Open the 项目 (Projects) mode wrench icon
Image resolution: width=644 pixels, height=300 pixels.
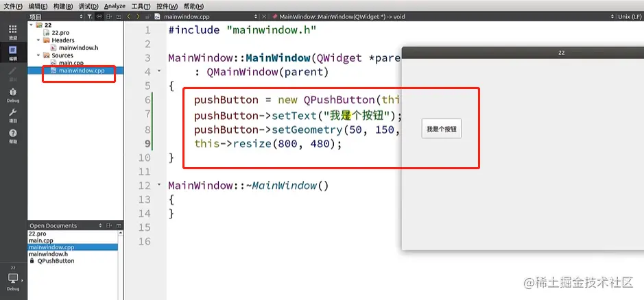[13, 115]
